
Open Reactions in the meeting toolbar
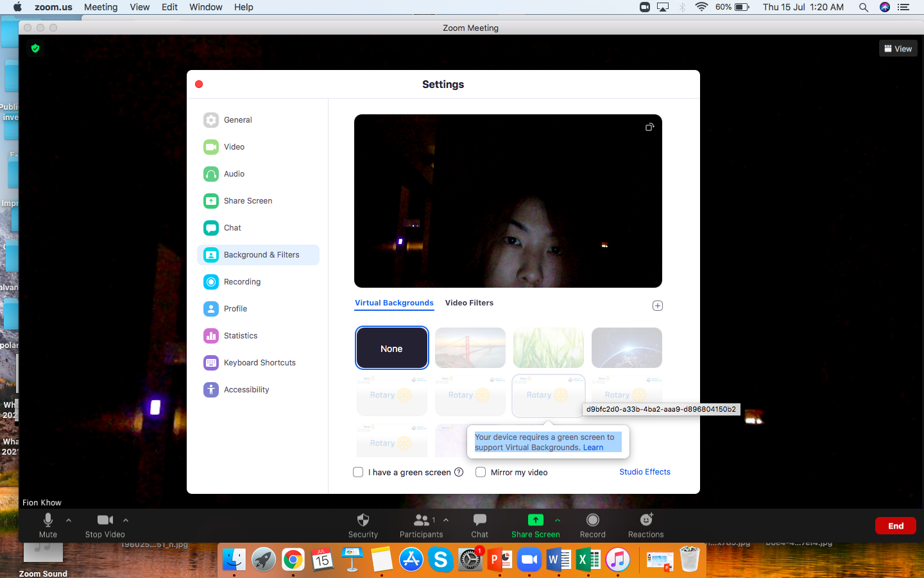[x=646, y=525]
